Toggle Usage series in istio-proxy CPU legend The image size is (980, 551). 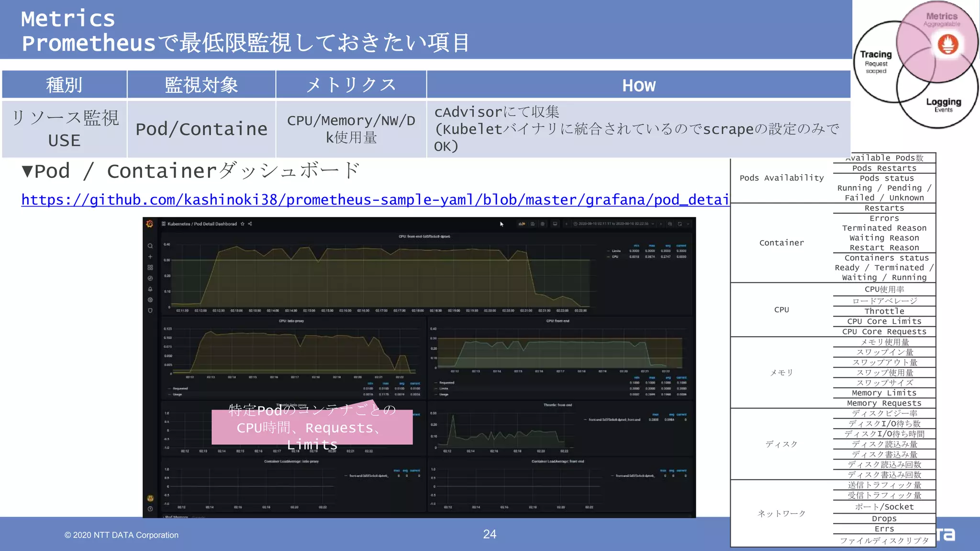pyautogui.click(x=178, y=395)
